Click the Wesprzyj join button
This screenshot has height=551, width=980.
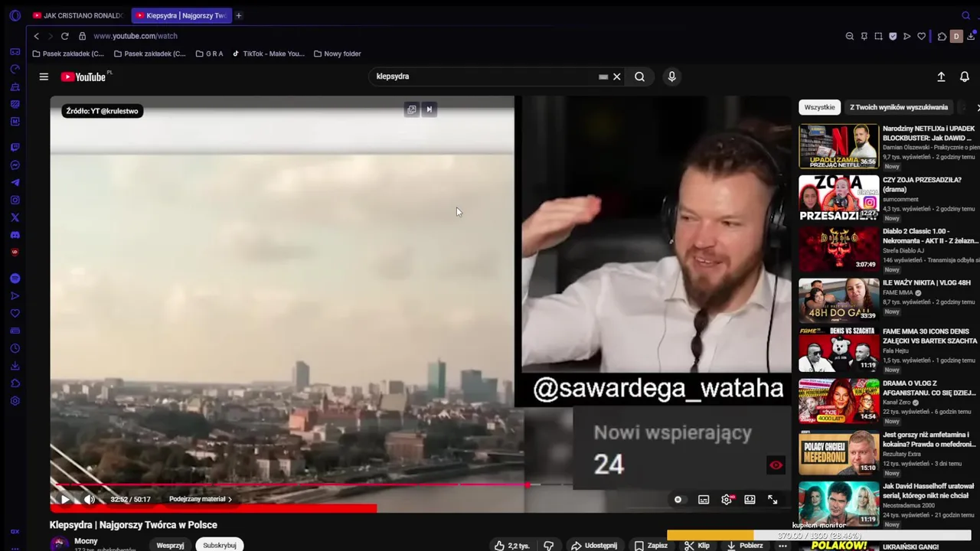pyautogui.click(x=170, y=546)
